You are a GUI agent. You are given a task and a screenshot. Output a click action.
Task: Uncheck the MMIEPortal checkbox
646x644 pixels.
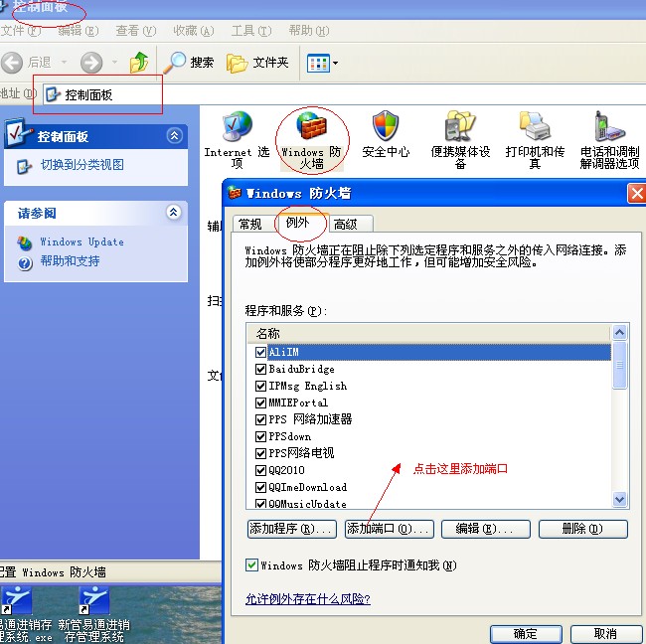[260, 402]
